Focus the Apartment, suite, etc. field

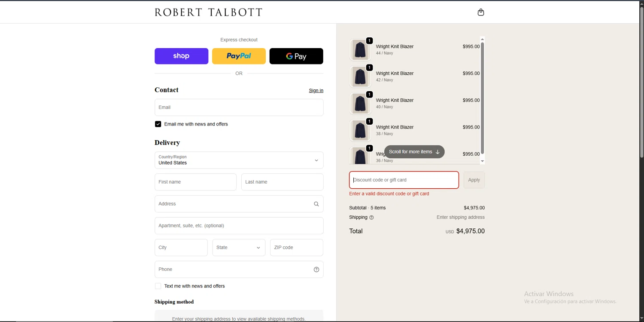tap(239, 226)
